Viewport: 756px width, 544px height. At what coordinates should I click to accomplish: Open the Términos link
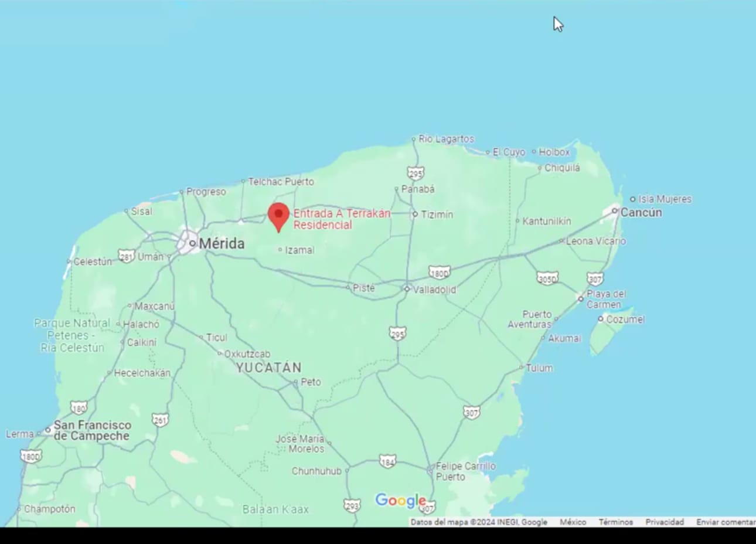pyautogui.click(x=615, y=522)
